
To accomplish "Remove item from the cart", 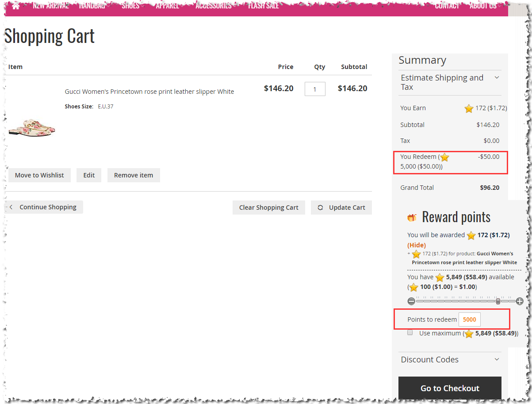I will [x=134, y=175].
